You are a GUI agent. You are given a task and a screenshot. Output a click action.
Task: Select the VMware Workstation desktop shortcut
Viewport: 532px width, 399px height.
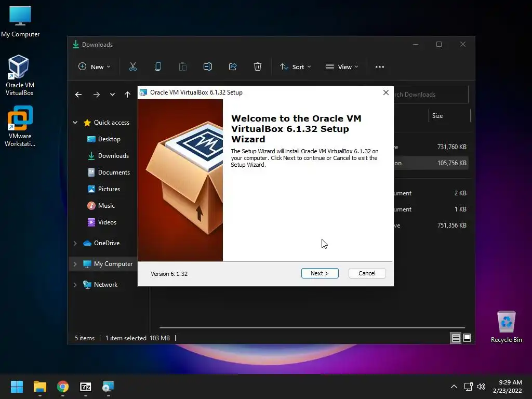[x=20, y=126]
